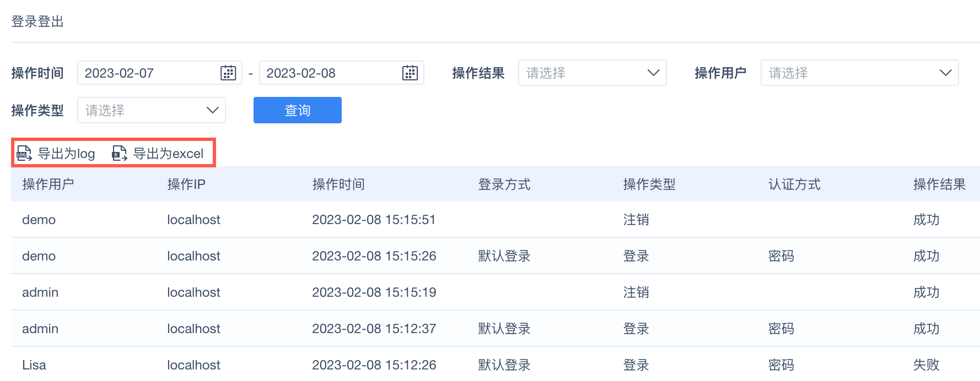Click the 操作结果 column header

(939, 184)
